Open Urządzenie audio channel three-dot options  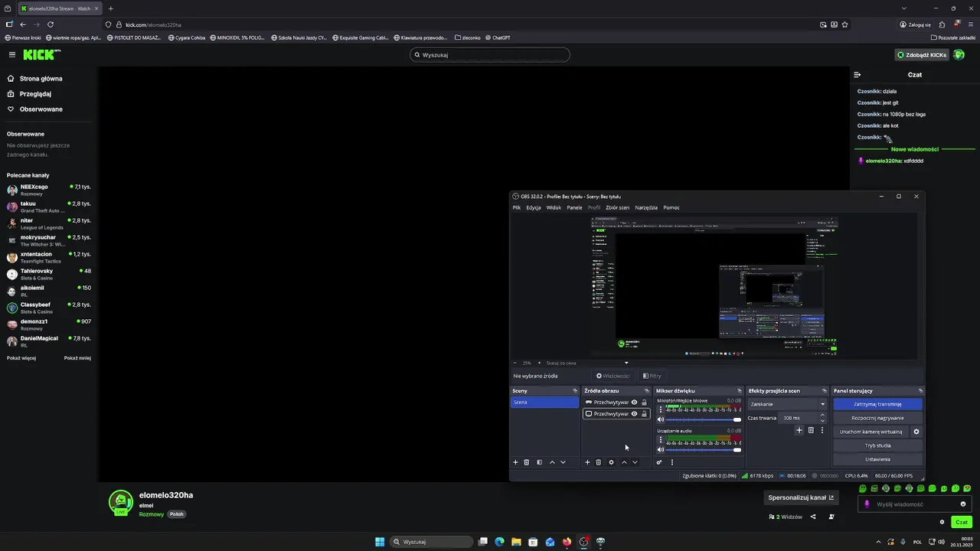coord(661,440)
